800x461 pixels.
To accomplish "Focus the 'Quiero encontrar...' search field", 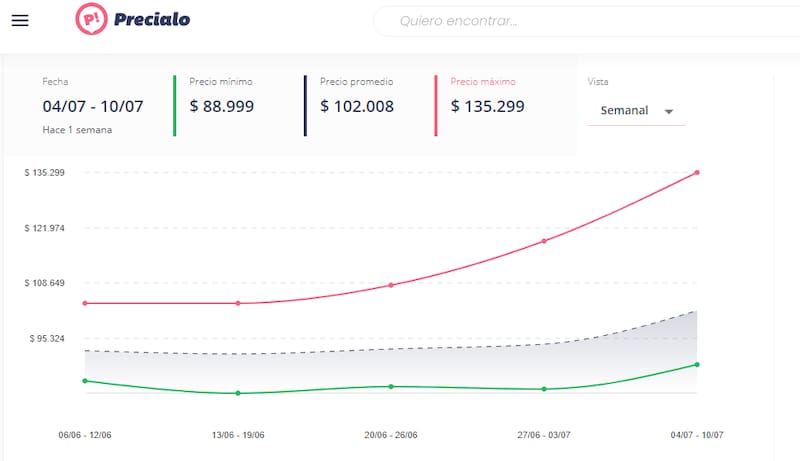I will [580, 20].
